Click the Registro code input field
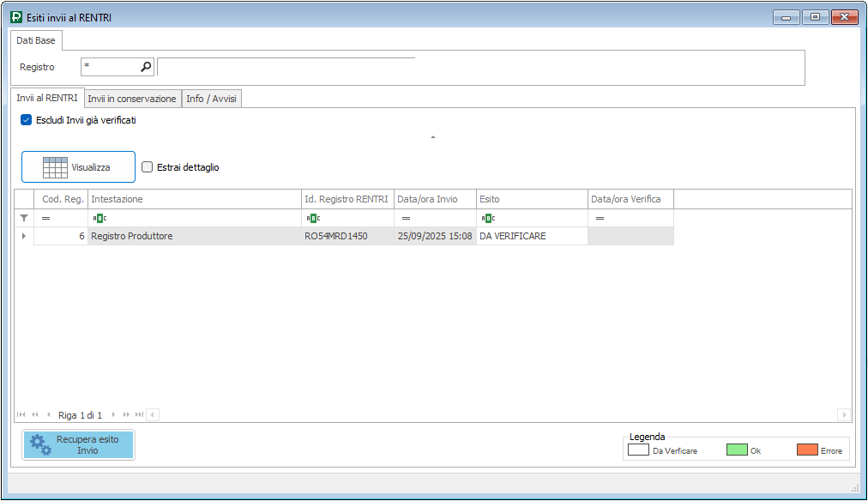 pos(110,67)
